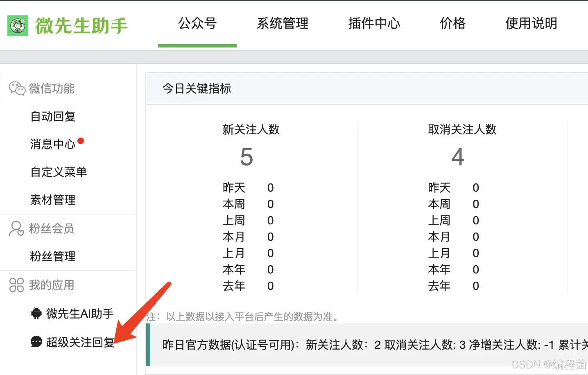This screenshot has width=588, height=375.
Task: Open 超级关注回复 from my apps
Action: coord(80,342)
